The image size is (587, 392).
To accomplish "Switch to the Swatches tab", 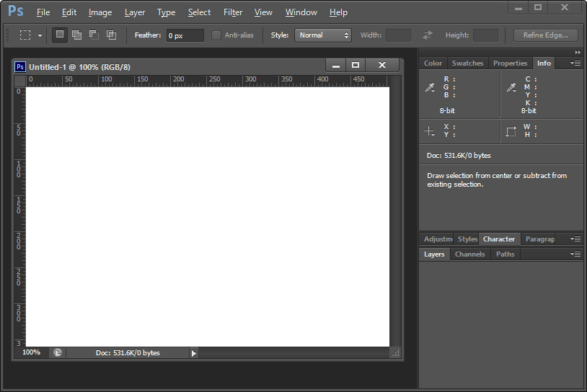I will (467, 63).
